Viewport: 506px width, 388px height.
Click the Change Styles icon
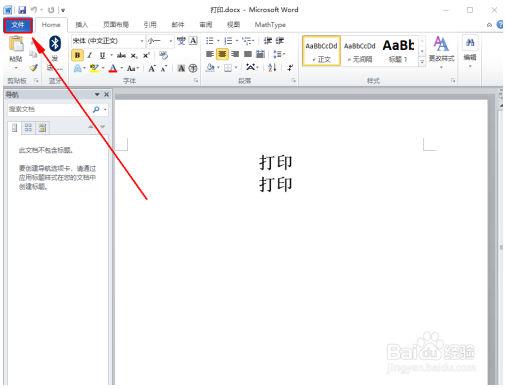pyautogui.click(x=441, y=49)
